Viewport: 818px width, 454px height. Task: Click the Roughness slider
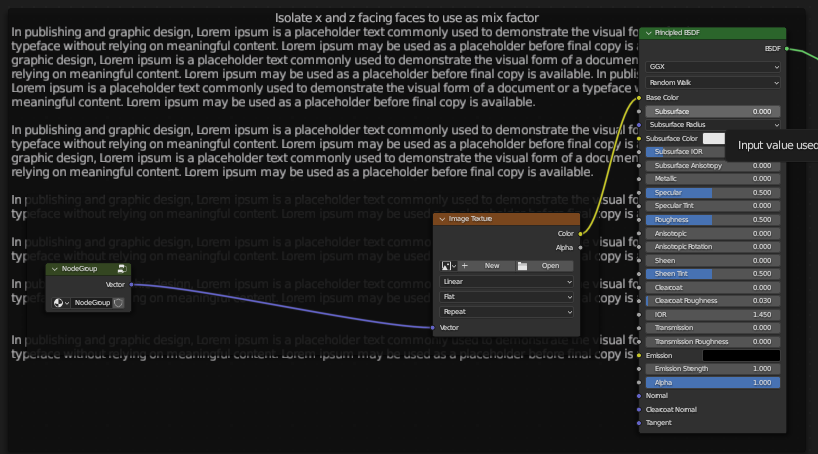point(713,220)
